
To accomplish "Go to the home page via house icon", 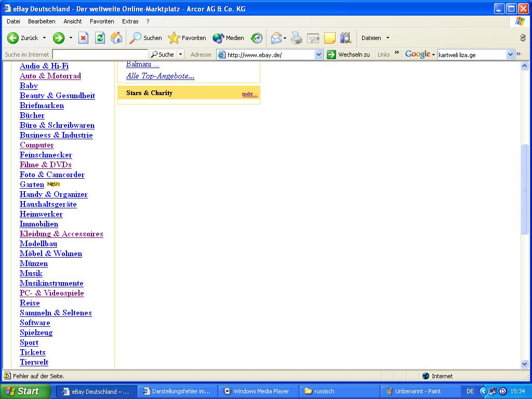I will click(x=116, y=37).
